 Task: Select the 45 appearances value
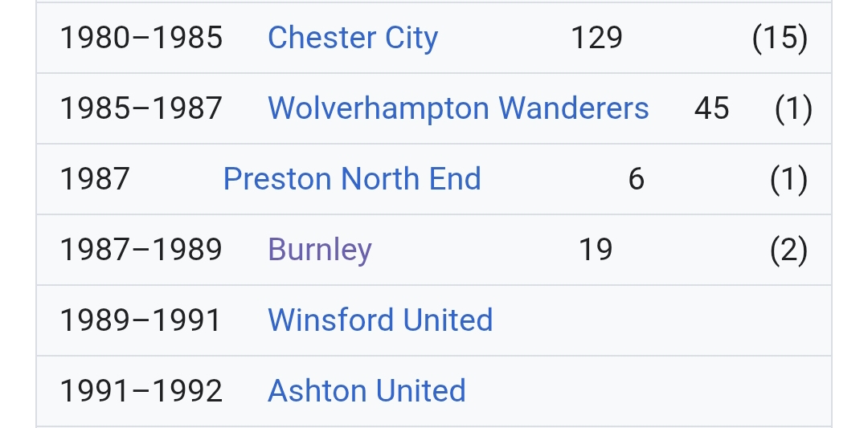coord(711,108)
